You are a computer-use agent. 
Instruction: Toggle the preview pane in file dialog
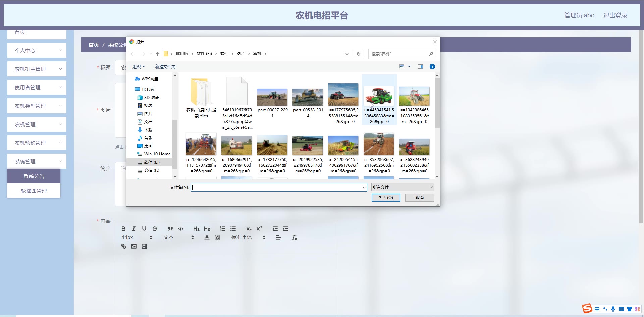[x=420, y=66]
